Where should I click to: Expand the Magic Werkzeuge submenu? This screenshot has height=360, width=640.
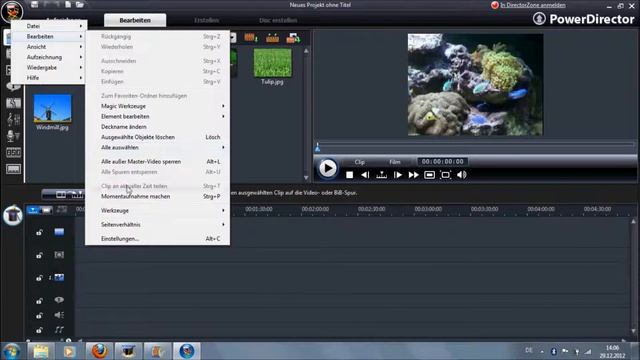158,106
